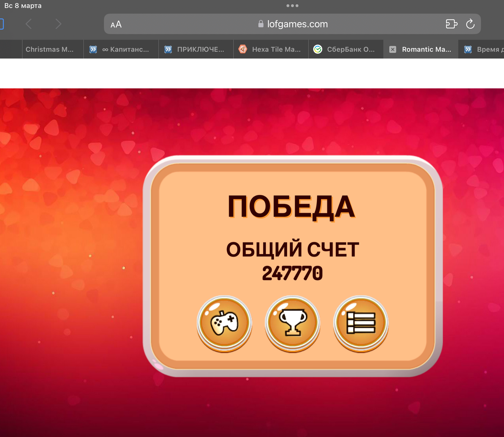Open the AA reader view menu
The height and width of the screenshot is (437, 504).
116,24
